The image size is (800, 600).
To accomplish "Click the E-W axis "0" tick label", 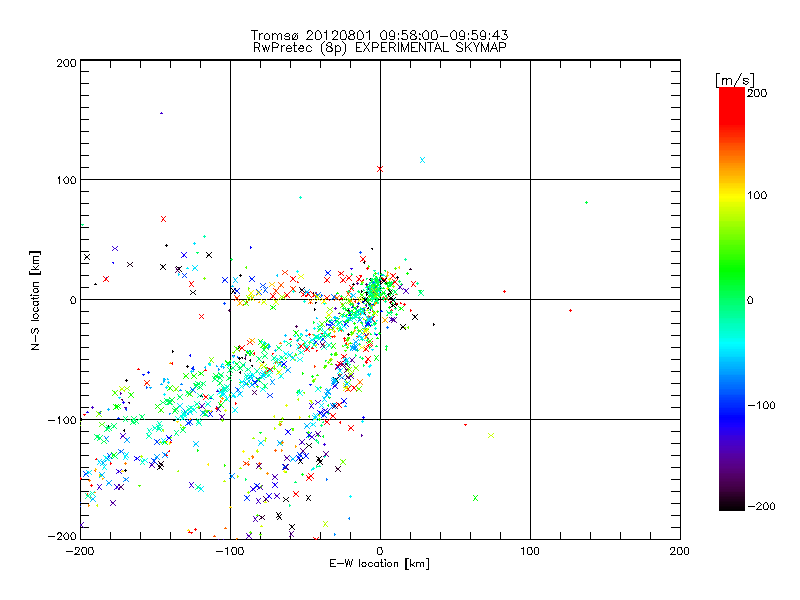I will 380,551.
